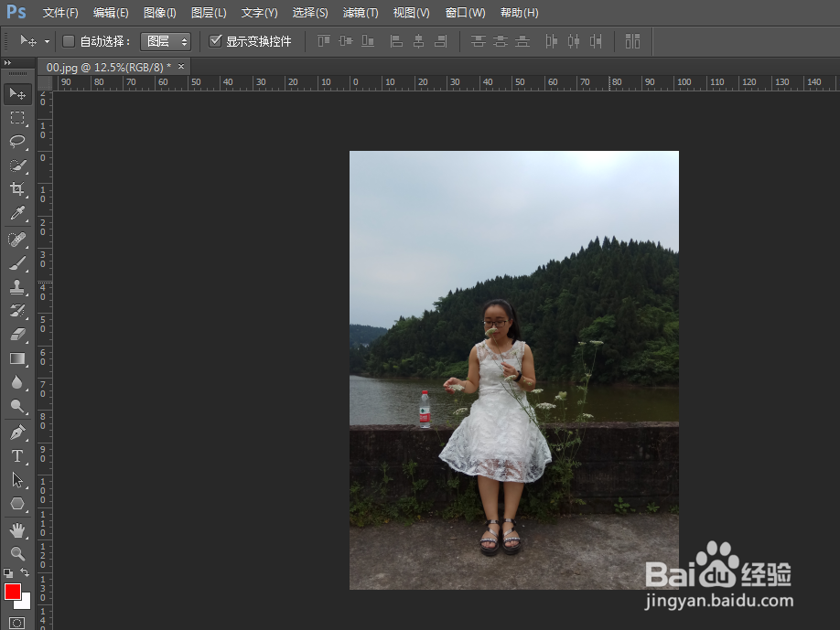The width and height of the screenshot is (840, 630).
Task: Click Distribute bottom edges icon
Action: point(522,40)
